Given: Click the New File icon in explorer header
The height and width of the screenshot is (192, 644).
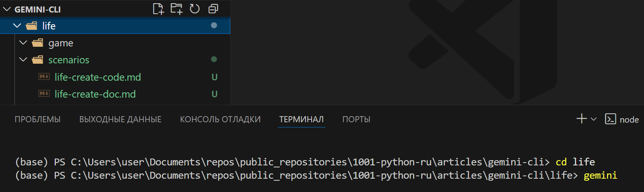Looking at the screenshot, I should point(158,9).
